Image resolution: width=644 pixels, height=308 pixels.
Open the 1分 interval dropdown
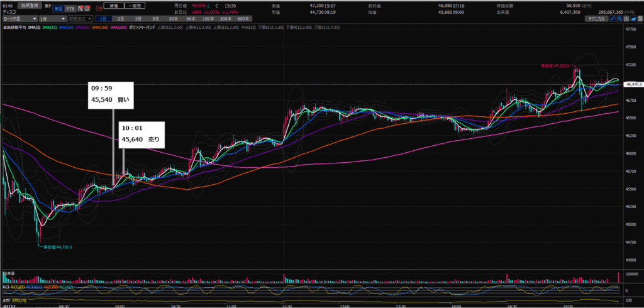[x=52, y=19]
